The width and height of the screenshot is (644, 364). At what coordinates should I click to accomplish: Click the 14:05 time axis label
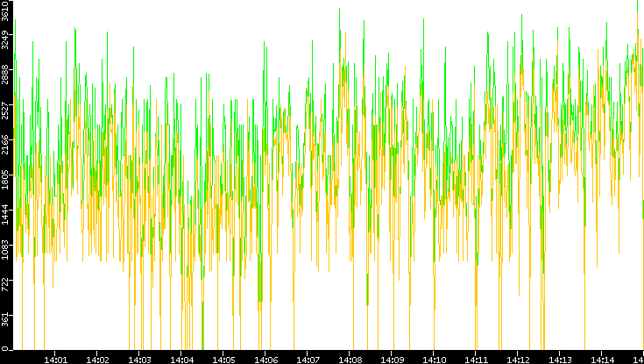(x=223, y=360)
